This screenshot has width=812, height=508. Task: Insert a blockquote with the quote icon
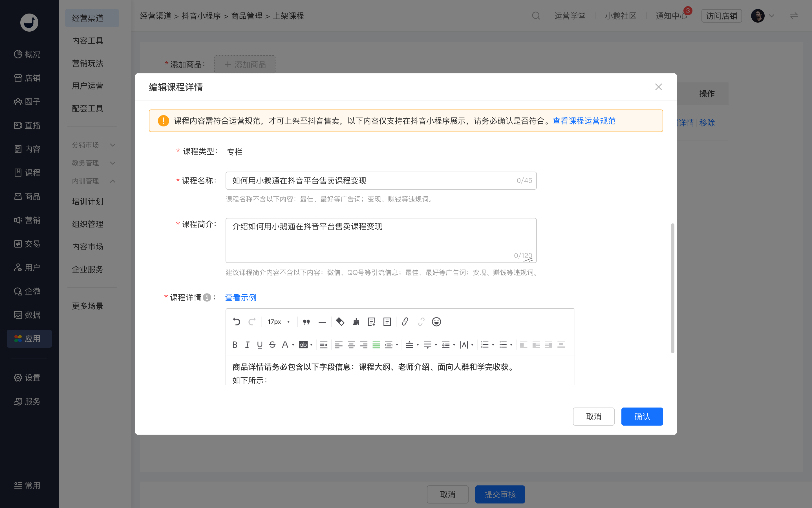tap(306, 322)
